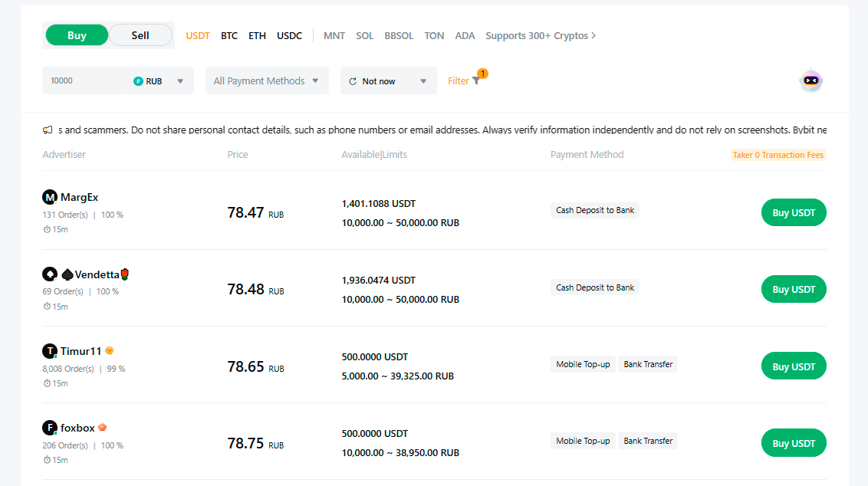This screenshot has width=868, height=486.
Task: Click Buy USDT on Timur11's offer
Action: pyautogui.click(x=794, y=366)
